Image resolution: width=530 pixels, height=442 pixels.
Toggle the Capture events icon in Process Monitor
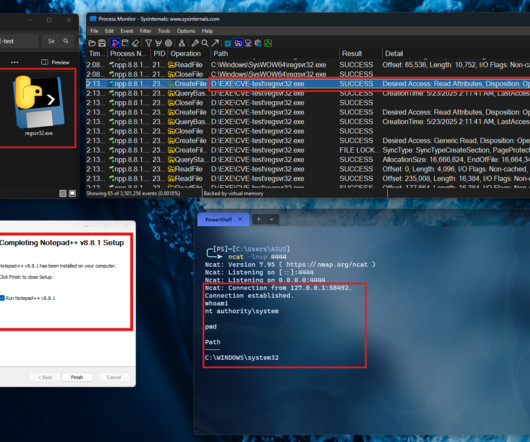(115, 43)
